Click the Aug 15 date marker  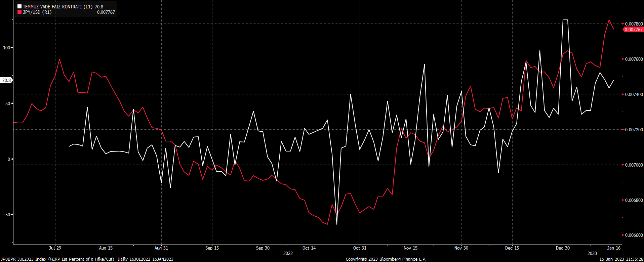106,248
